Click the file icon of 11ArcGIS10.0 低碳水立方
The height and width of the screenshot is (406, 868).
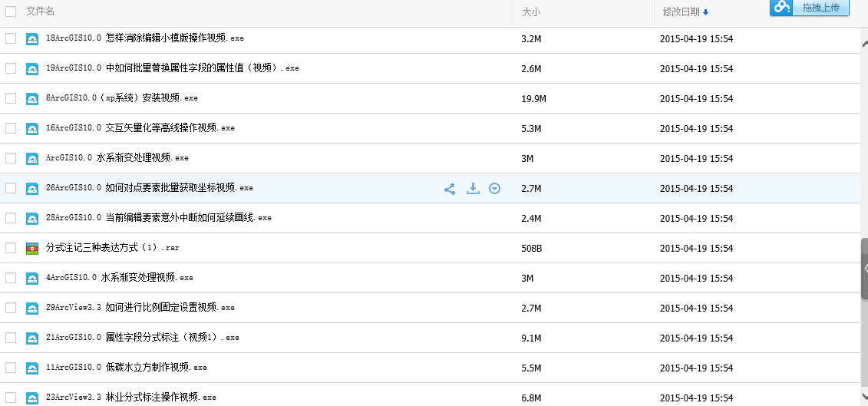(32, 368)
